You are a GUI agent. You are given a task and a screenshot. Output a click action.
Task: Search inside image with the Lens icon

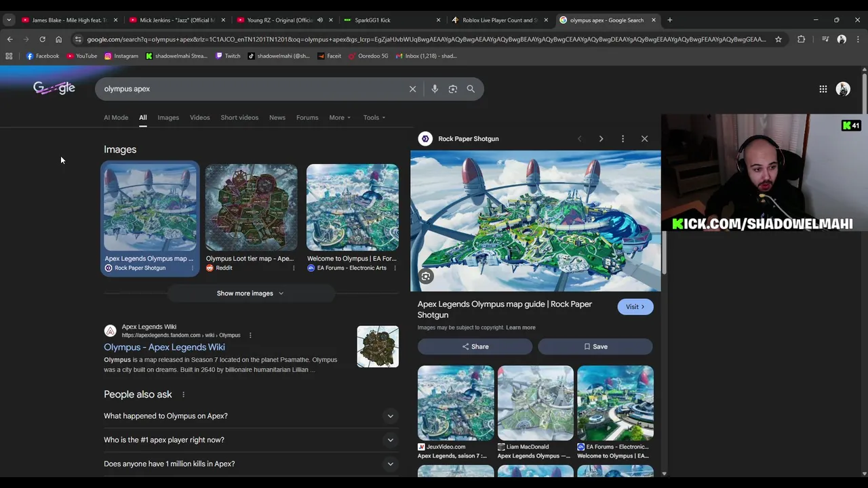point(425,277)
